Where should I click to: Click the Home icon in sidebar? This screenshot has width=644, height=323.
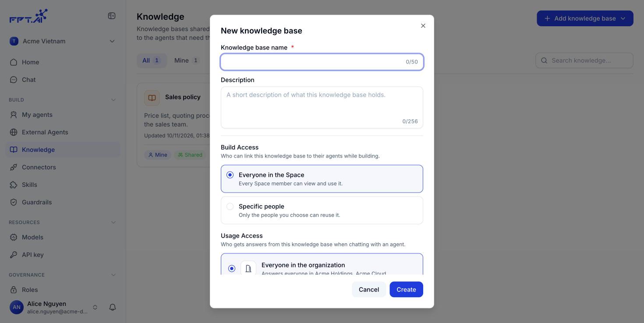pos(14,62)
